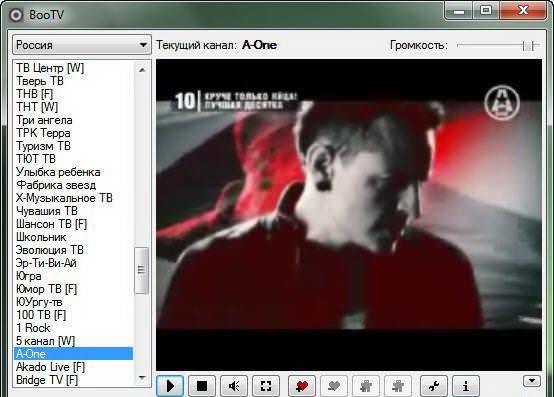Click the second gray puzzle-piece icon
Screen dimensions: 554x397
tap(398, 386)
